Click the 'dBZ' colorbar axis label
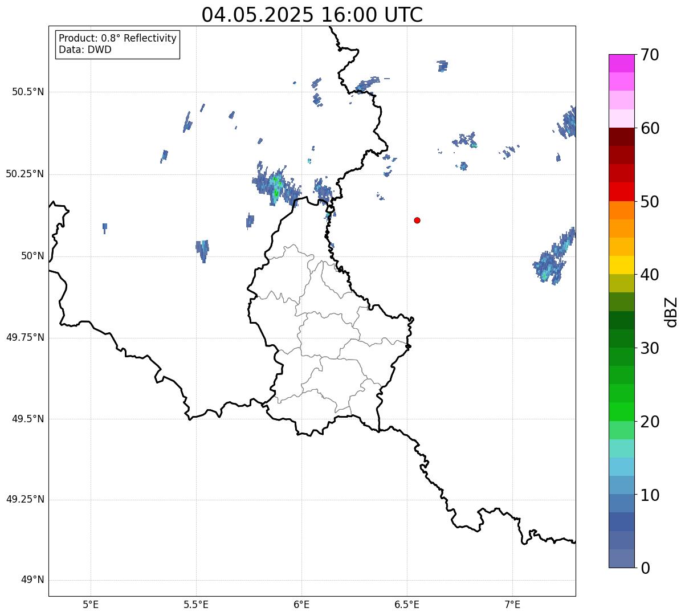The width and height of the screenshot is (685, 616). click(671, 312)
